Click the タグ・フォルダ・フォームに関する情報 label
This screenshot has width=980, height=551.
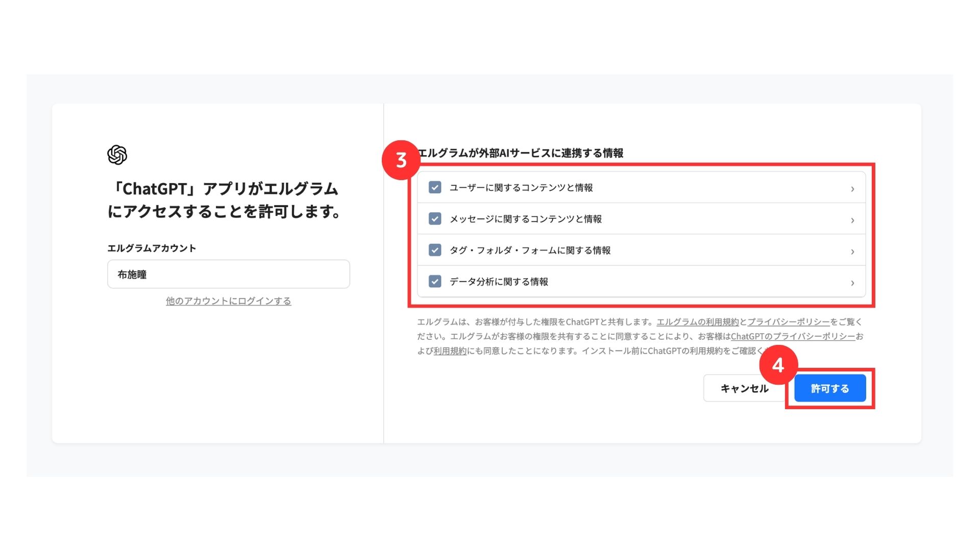point(530,251)
